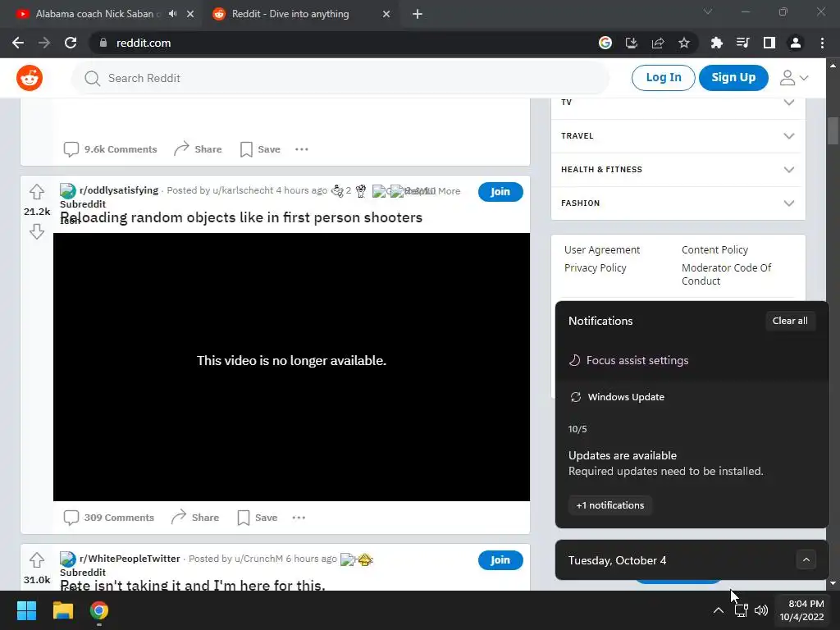Open the Content Policy link
This screenshot has width=840, height=630.
pyautogui.click(x=714, y=249)
